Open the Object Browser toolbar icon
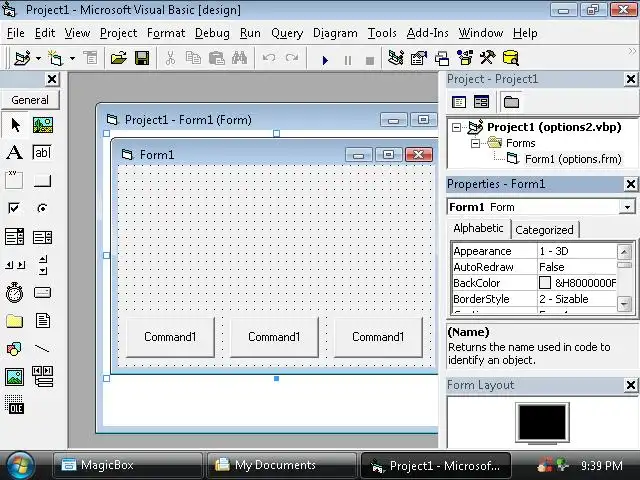Viewport: 640px width, 480px height. [x=465, y=58]
